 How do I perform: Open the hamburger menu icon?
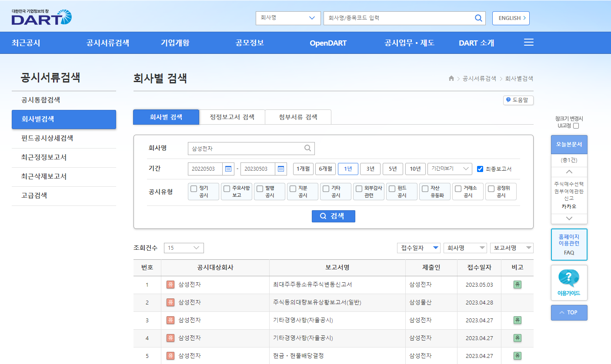click(529, 43)
